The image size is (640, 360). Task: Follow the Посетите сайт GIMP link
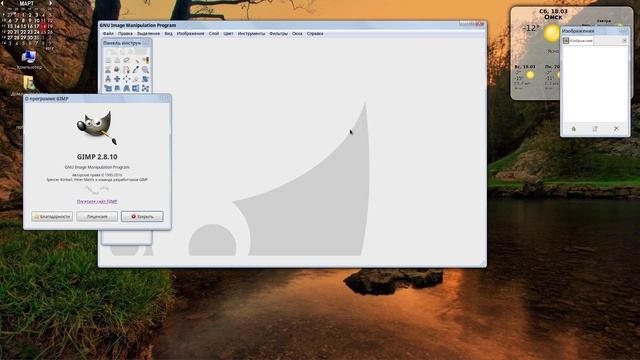97,202
